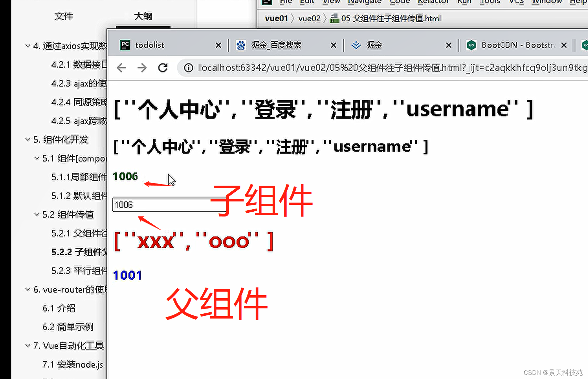Select outline heading 5. 组件化开发
This screenshot has height=379, width=588.
pyautogui.click(x=61, y=140)
